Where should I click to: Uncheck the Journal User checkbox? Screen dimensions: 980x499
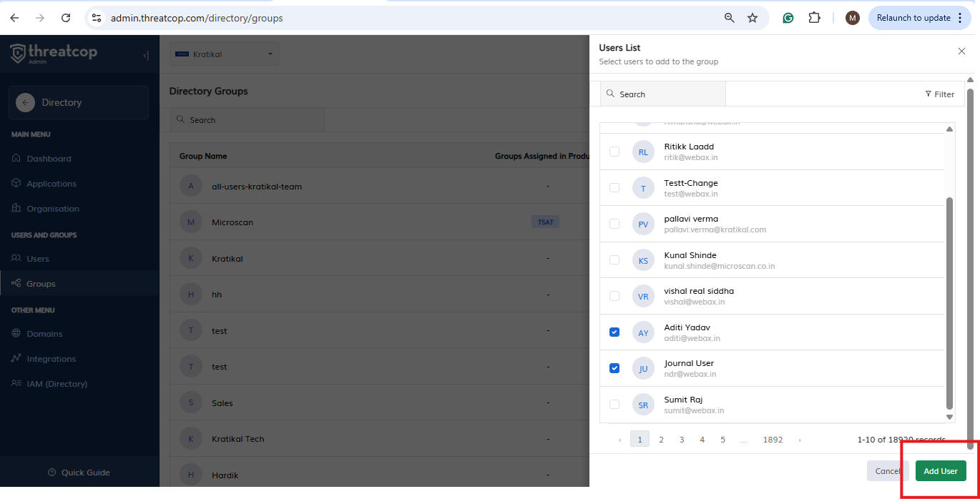click(614, 368)
